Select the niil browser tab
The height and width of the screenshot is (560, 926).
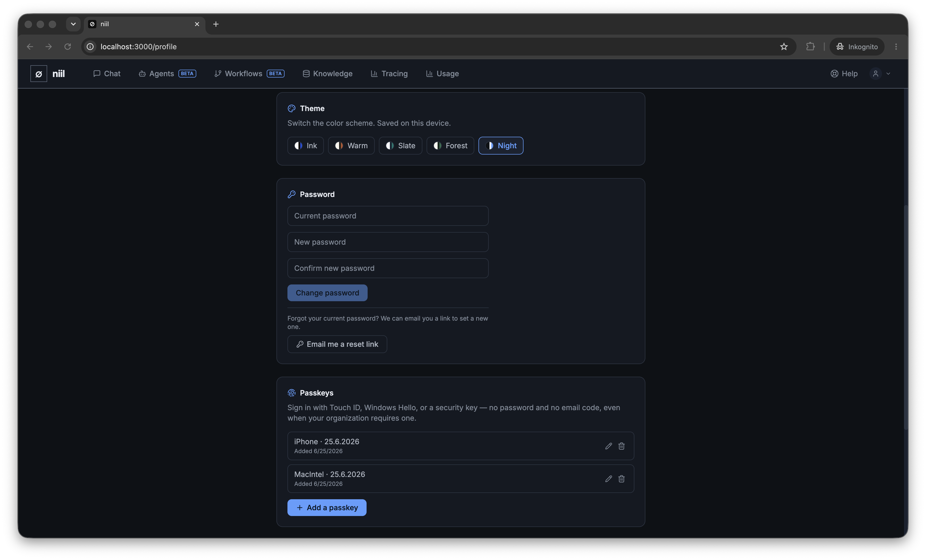(x=145, y=24)
